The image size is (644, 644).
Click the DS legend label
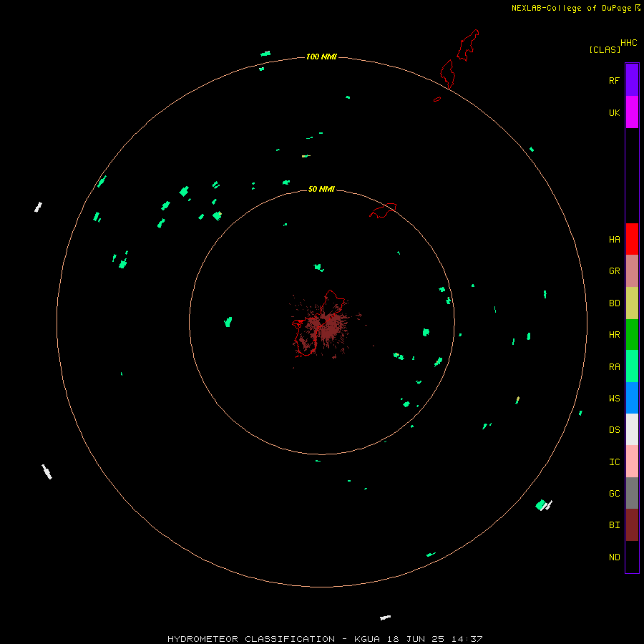point(614,430)
